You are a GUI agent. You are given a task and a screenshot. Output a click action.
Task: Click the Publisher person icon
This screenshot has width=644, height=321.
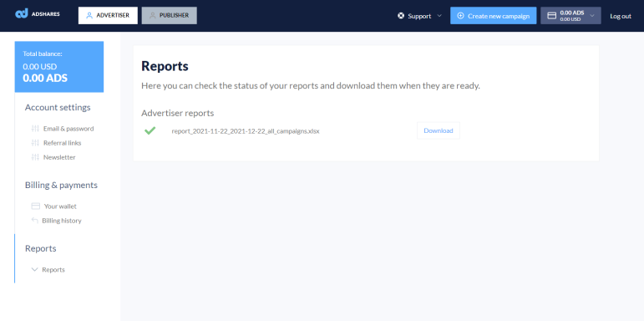click(152, 16)
